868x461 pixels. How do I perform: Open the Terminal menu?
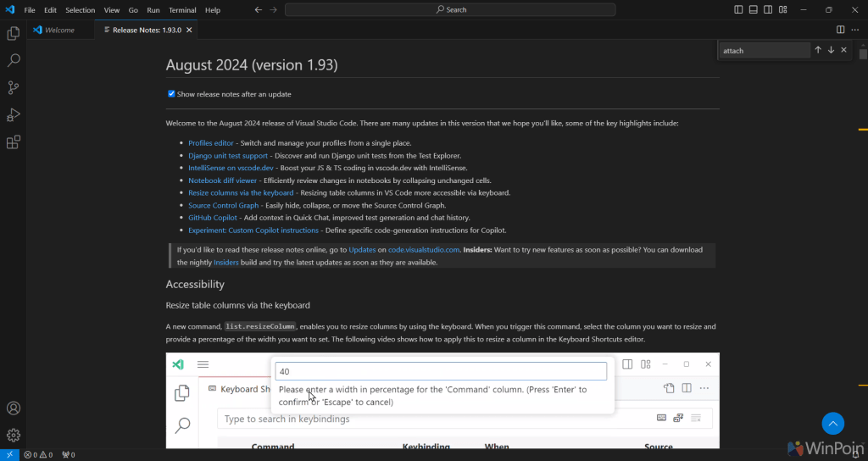tap(182, 10)
